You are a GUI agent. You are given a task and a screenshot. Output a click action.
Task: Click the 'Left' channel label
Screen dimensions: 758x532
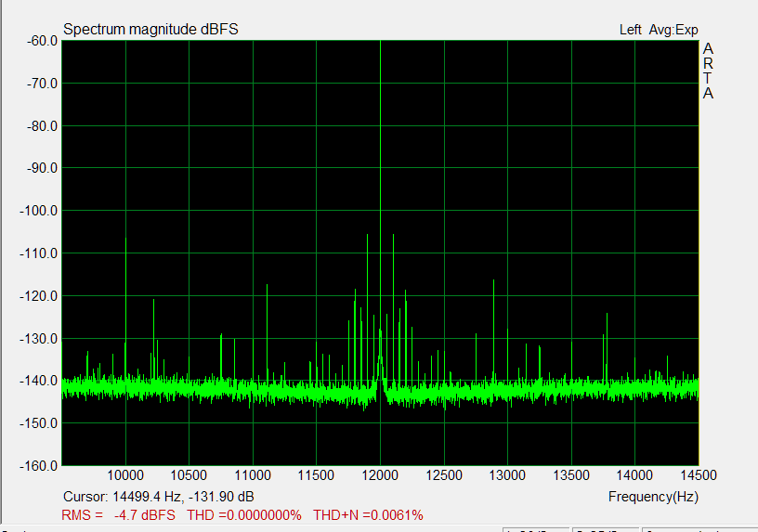[631, 30]
